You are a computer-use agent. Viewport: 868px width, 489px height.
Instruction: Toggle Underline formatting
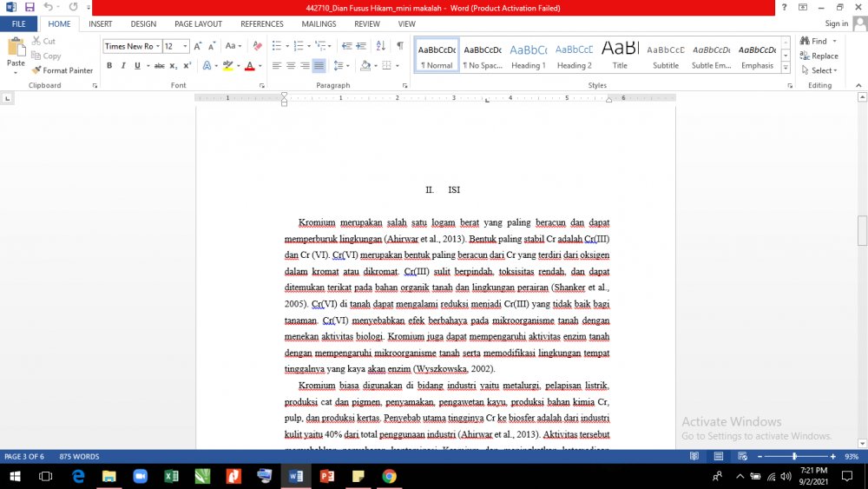coord(137,65)
